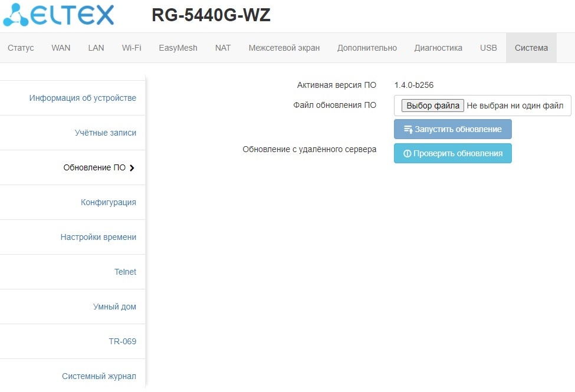
Task: Switch to the WAN tab
Action: pyautogui.click(x=61, y=48)
